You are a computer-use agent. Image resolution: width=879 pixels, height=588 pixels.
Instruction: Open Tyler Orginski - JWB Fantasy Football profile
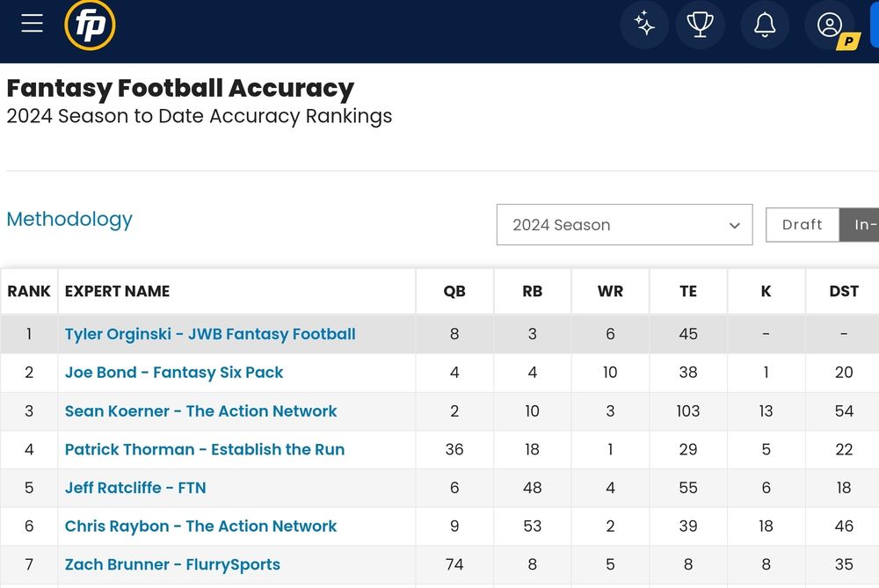coord(210,334)
